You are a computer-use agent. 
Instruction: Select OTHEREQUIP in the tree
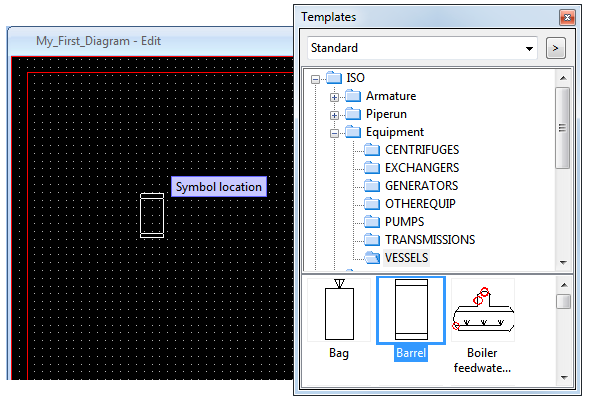coord(420,204)
